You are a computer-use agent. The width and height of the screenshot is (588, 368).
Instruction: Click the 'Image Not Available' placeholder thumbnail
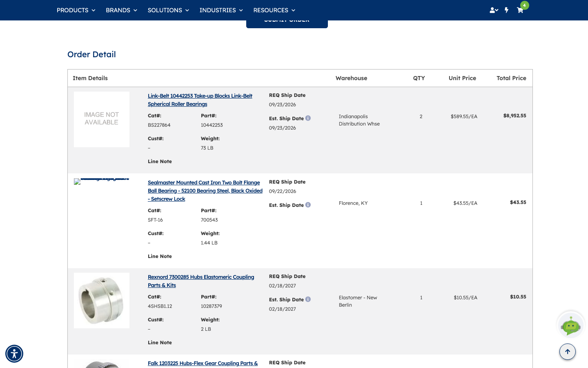point(102,119)
